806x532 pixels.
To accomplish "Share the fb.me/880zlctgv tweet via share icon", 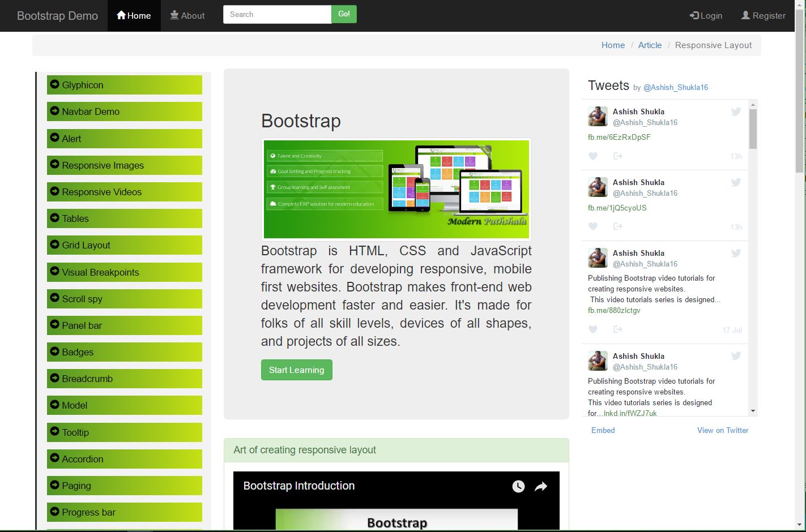I will pos(618,329).
